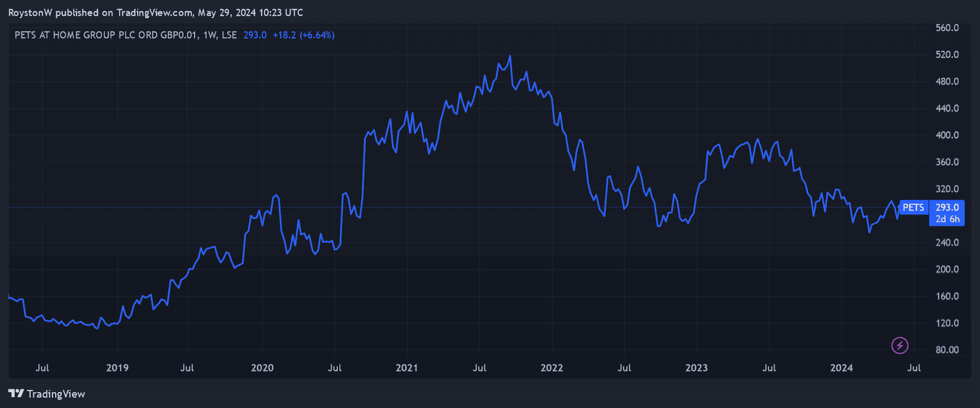The height and width of the screenshot is (408, 980).
Task: Click the 293.0 value in chart legend
Action: (x=255, y=35)
